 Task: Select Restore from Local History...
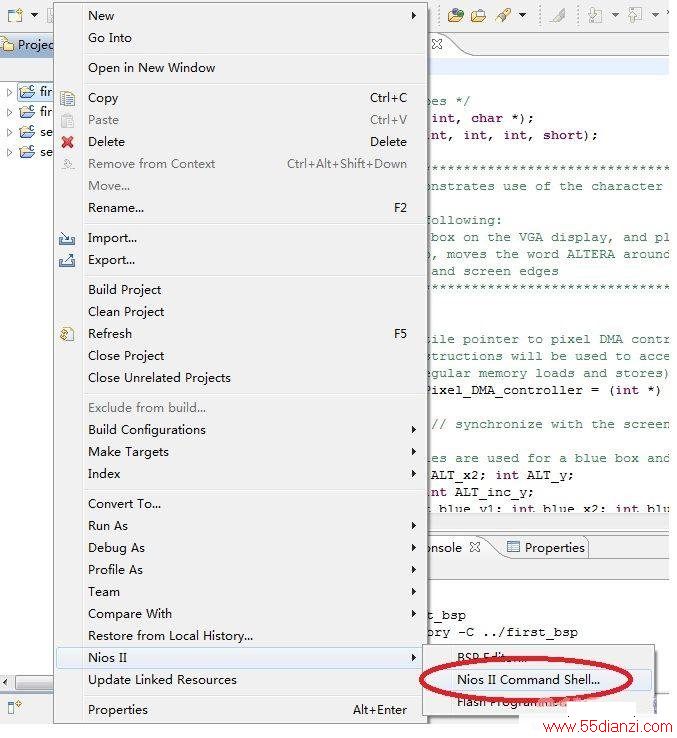(x=170, y=636)
